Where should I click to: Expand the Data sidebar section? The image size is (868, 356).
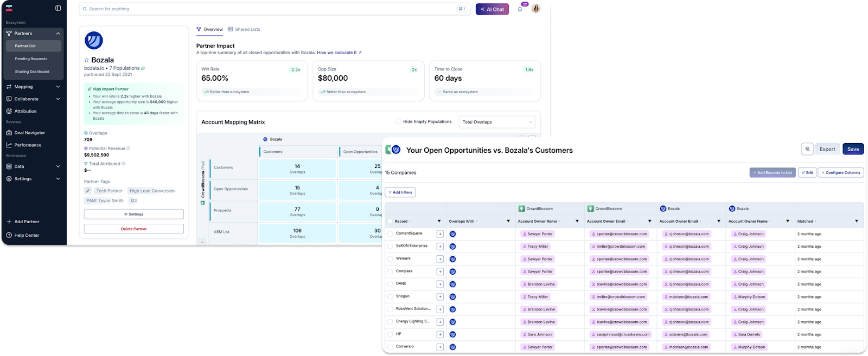[x=58, y=166]
